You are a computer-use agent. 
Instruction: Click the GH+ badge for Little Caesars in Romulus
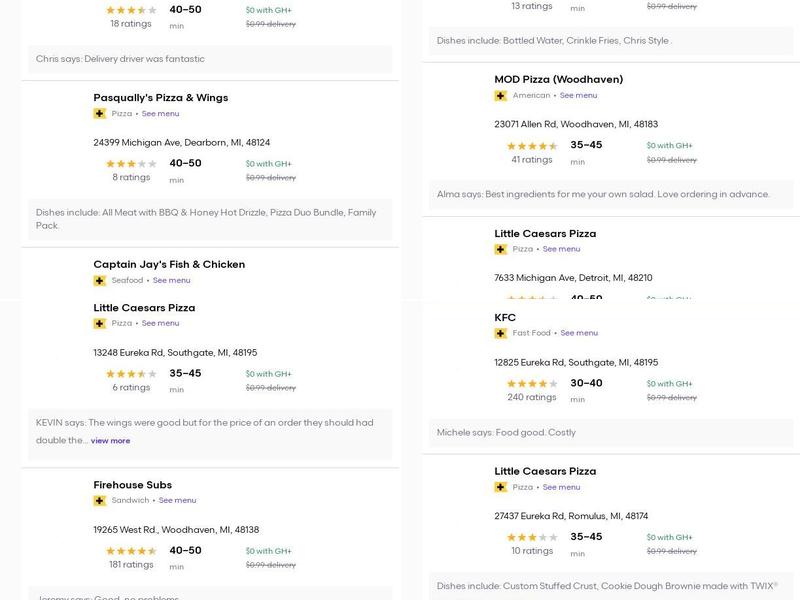[x=501, y=488]
